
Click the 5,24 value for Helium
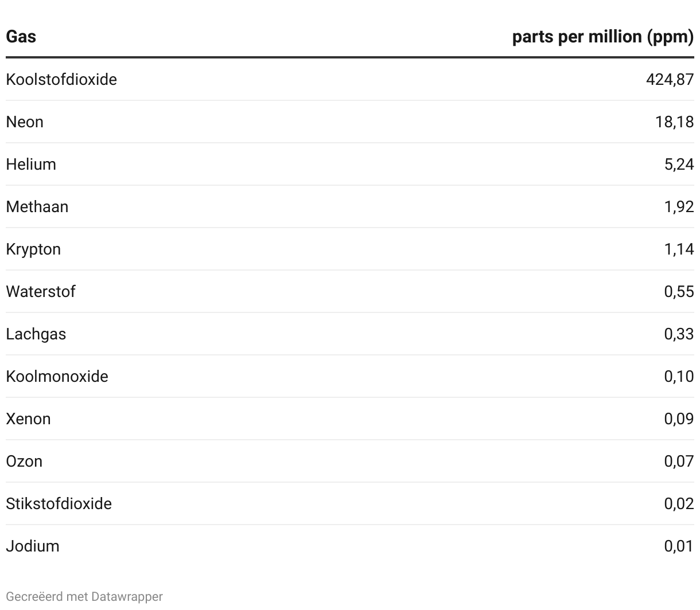click(679, 164)
